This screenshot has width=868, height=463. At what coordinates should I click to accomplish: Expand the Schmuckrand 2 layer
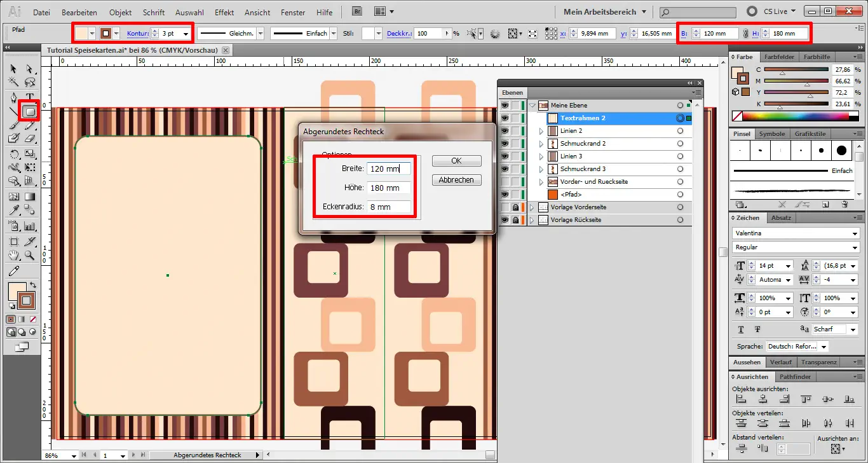(541, 144)
